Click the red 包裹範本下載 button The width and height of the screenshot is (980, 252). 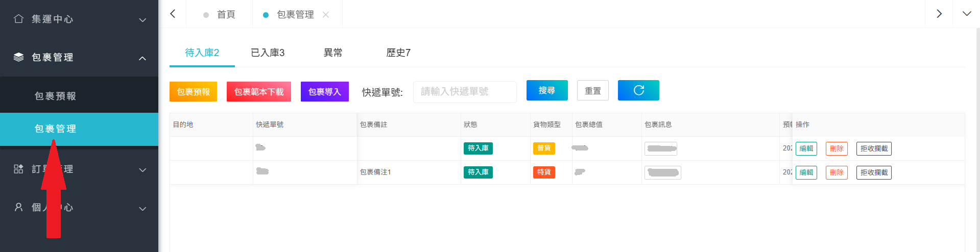click(258, 92)
